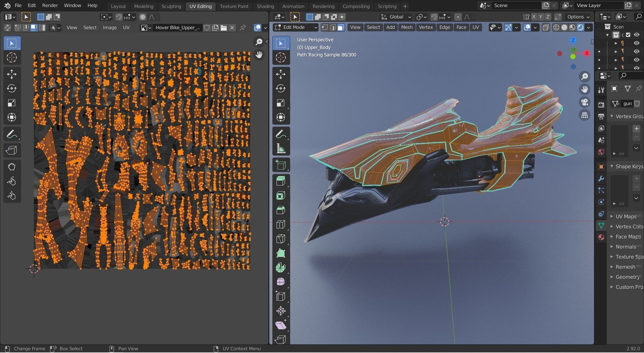The height and width of the screenshot is (353, 644).
Task: Toggle X-ray display in 3D viewport
Action: pos(546,28)
